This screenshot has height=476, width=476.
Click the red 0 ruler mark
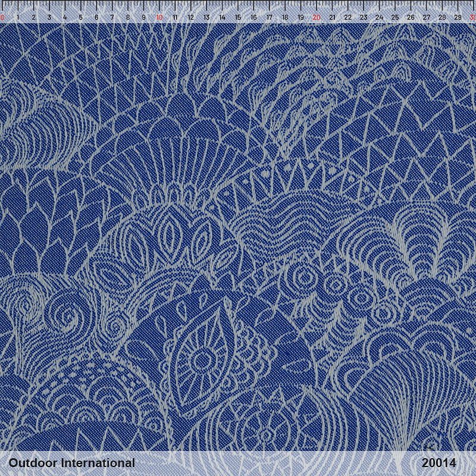2,17
